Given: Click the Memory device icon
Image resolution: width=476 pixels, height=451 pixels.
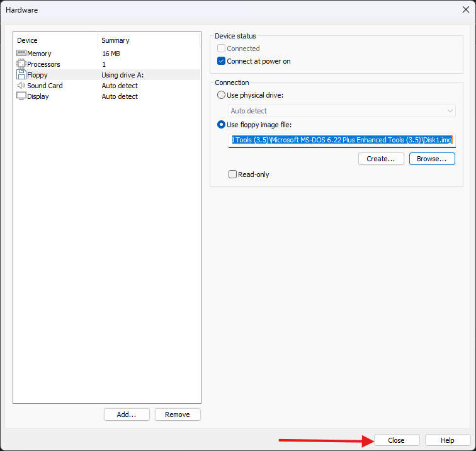Looking at the screenshot, I should pyautogui.click(x=21, y=54).
